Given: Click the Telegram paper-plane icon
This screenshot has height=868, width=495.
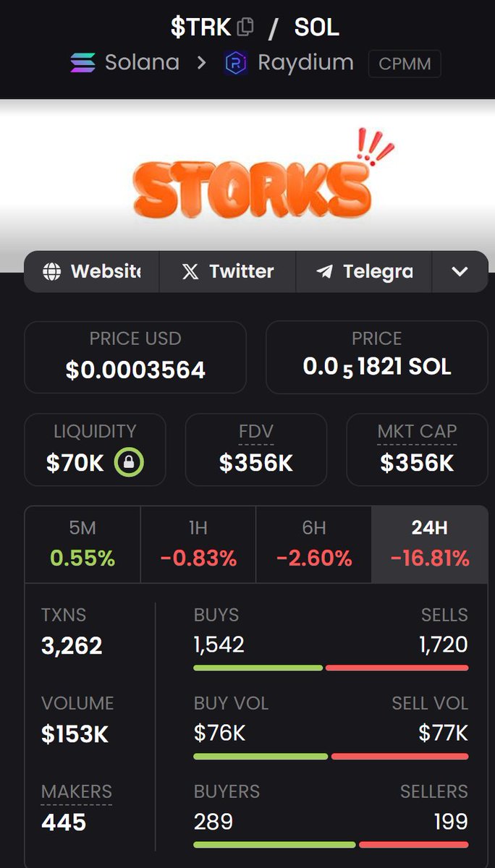Looking at the screenshot, I should coord(324,272).
